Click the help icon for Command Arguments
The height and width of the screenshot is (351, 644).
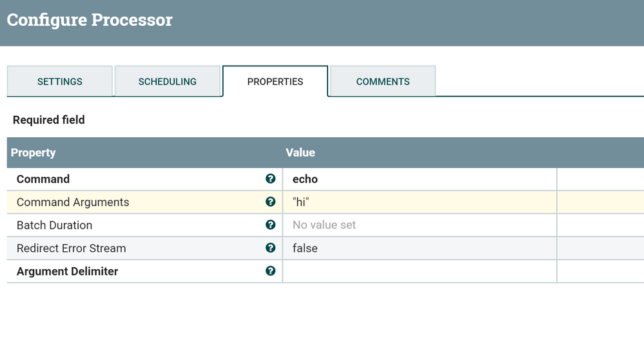(271, 202)
